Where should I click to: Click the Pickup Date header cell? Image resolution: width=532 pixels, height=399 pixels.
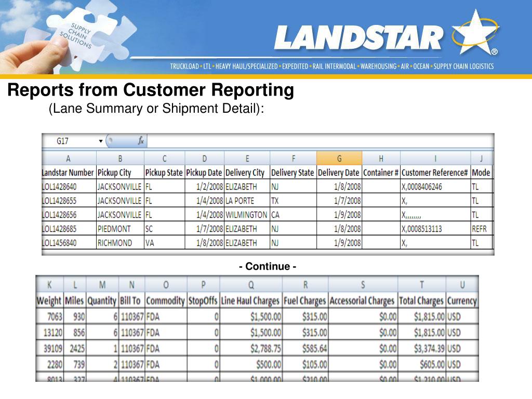pyautogui.click(x=205, y=172)
